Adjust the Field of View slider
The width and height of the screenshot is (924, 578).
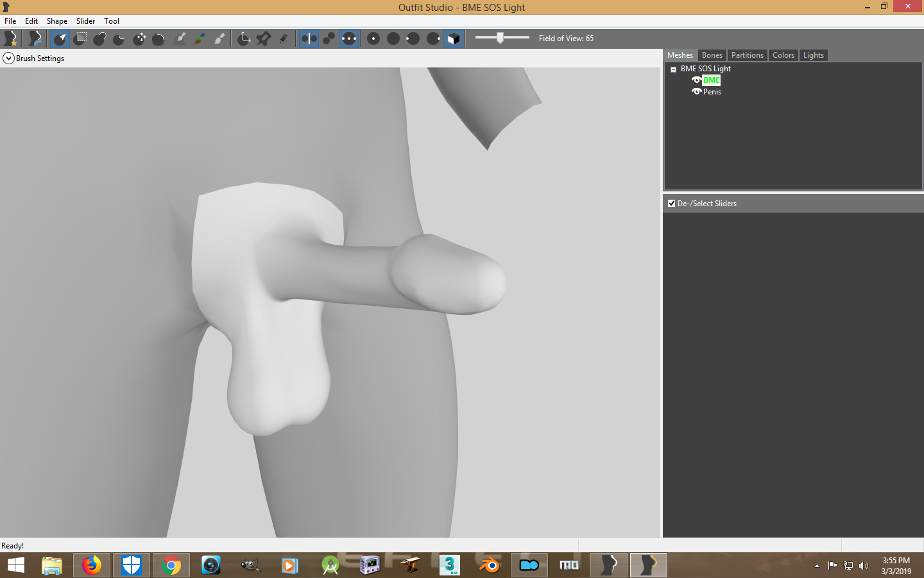[500, 38]
